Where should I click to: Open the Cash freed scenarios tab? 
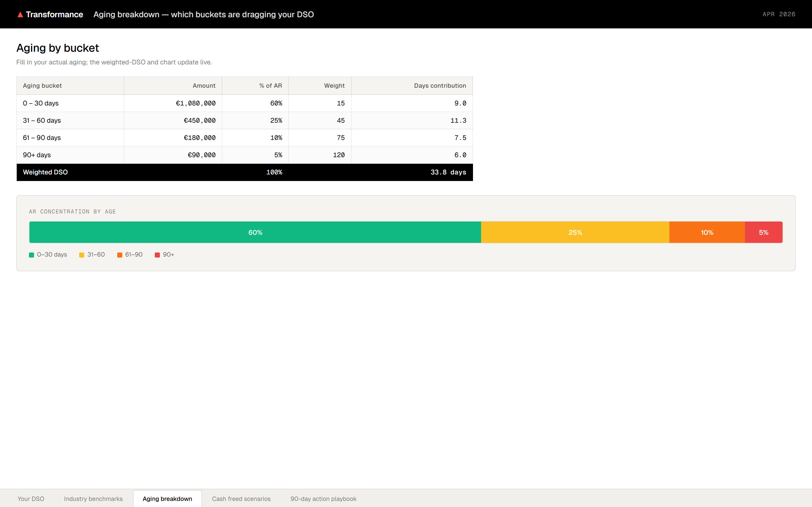pyautogui.click(x=241, y=499)
